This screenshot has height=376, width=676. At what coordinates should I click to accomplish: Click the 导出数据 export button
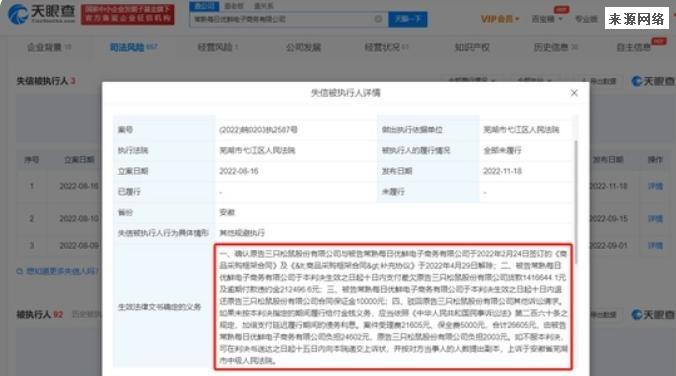tap(600, 81)
